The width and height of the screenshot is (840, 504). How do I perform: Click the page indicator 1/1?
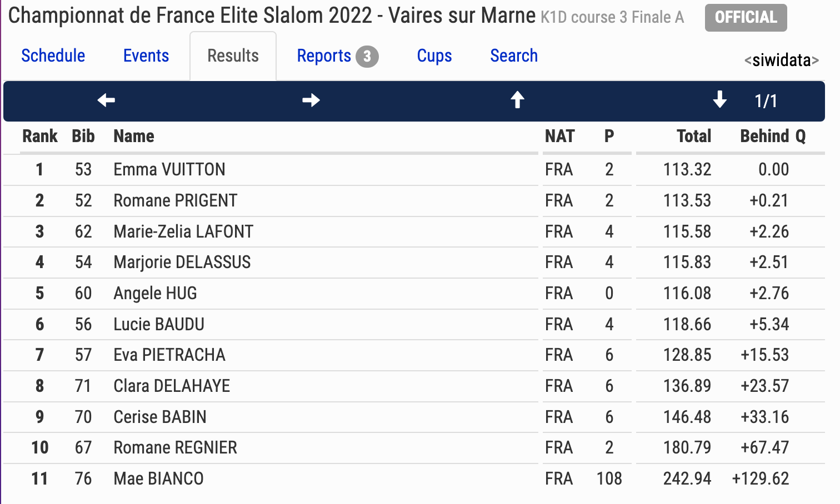766,101
